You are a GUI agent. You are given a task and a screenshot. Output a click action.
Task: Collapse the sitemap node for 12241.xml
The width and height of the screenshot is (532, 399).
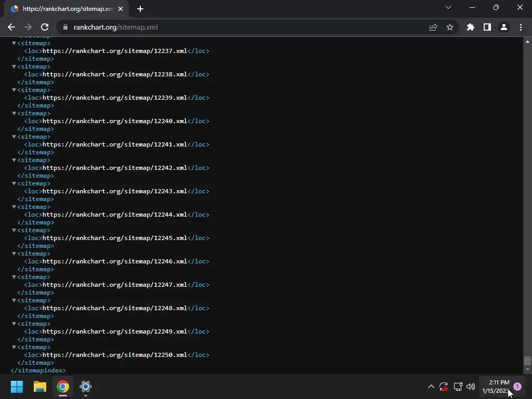14,137
